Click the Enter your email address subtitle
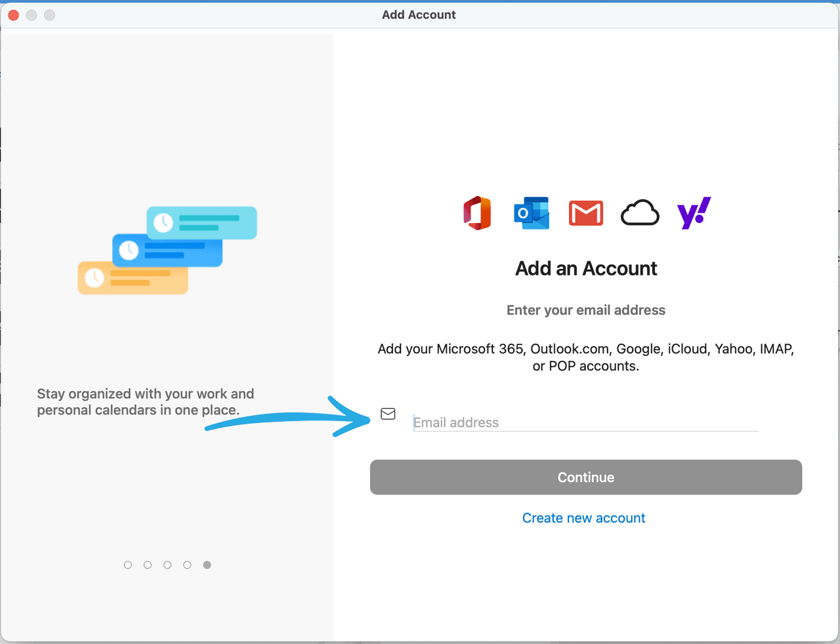 click(585, 310)
